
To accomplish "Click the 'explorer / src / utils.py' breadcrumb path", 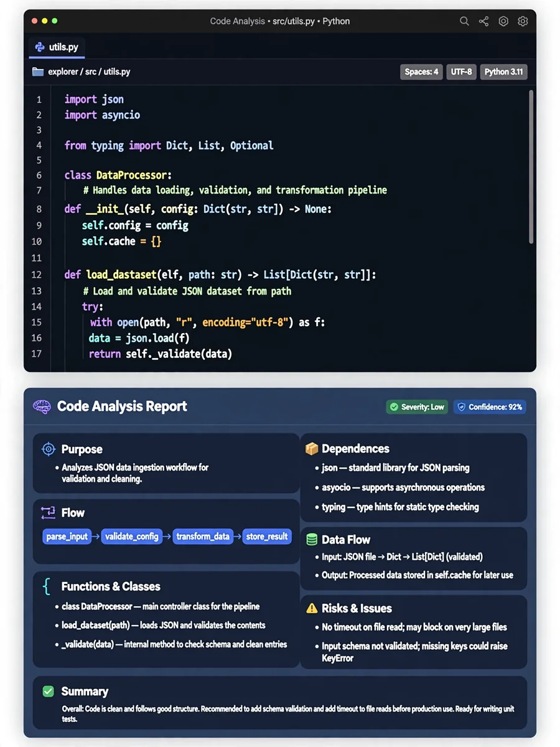I will pyautogui.click(x=89, y=72).
